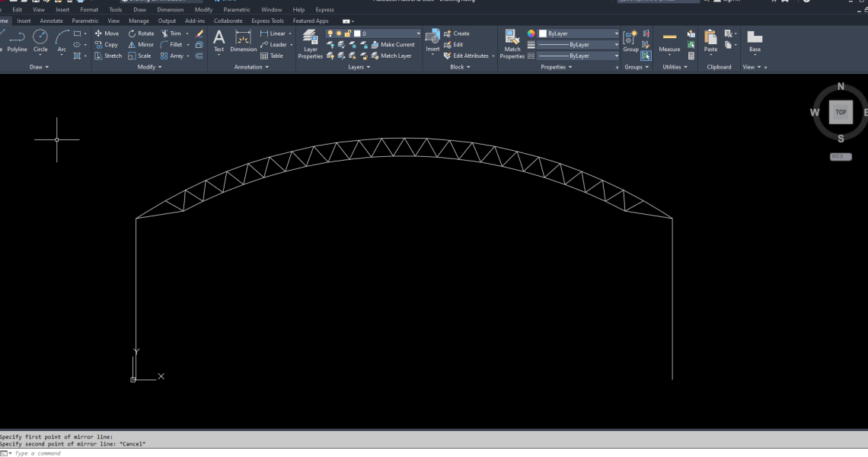
Task: Open the Format menu
Action: [89, 9]
